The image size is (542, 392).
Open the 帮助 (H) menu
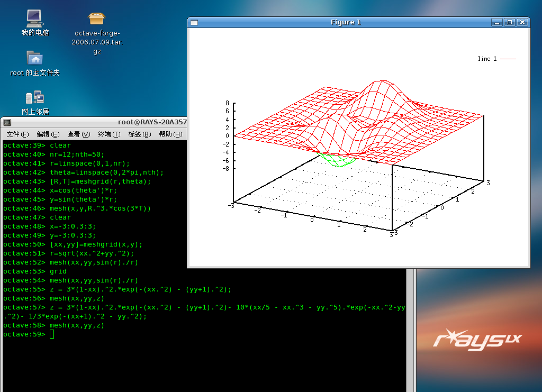170,134
